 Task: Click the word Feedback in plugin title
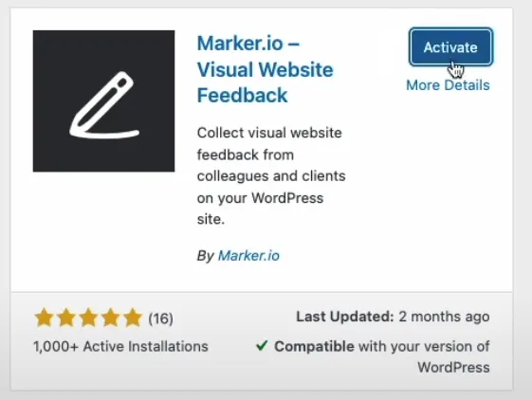tap(242, 95)
